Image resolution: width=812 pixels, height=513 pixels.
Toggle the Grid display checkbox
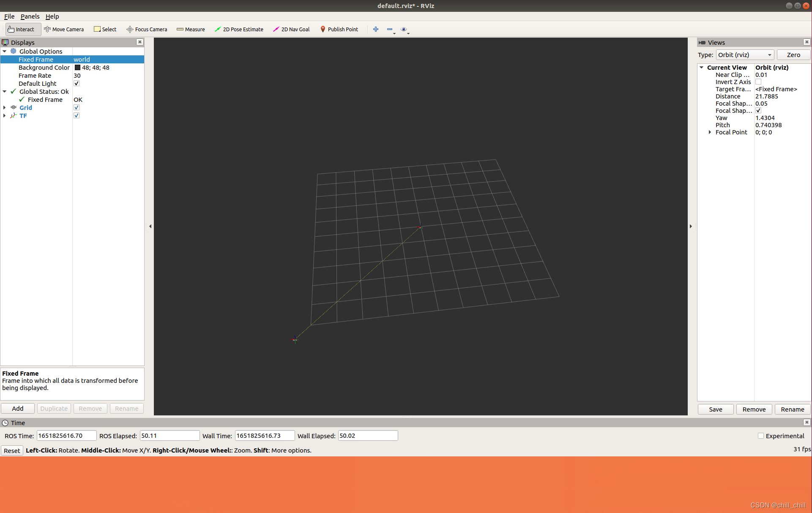[x=77, y=108]
